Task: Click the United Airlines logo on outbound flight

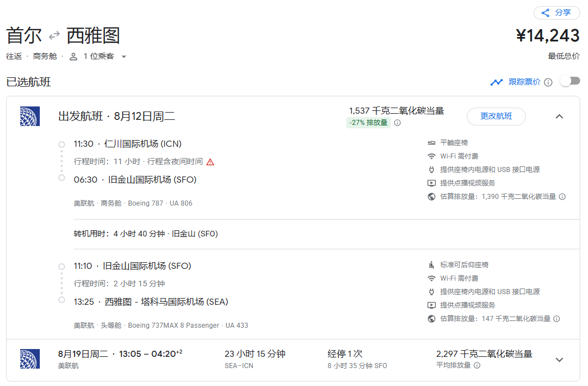Action: 30,116
